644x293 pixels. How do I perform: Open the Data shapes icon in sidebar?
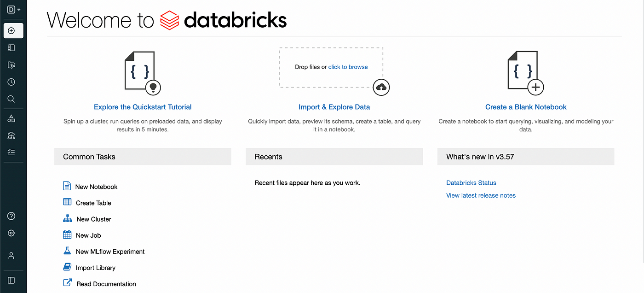(x=11, y=119)
